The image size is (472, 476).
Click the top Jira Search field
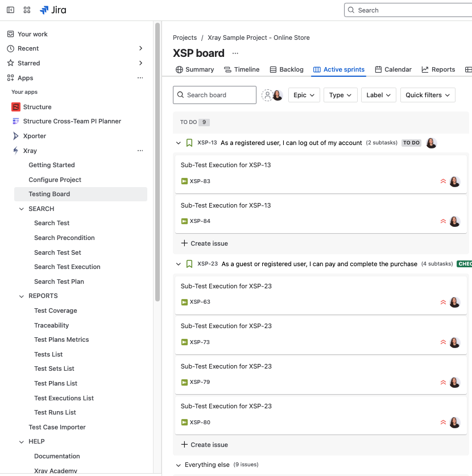(x=408, y=10)
